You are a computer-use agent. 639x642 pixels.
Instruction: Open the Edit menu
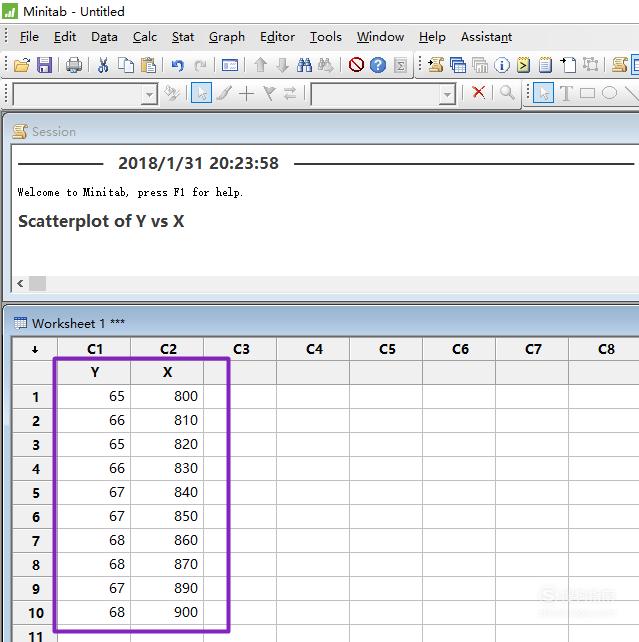coord(65,37)
